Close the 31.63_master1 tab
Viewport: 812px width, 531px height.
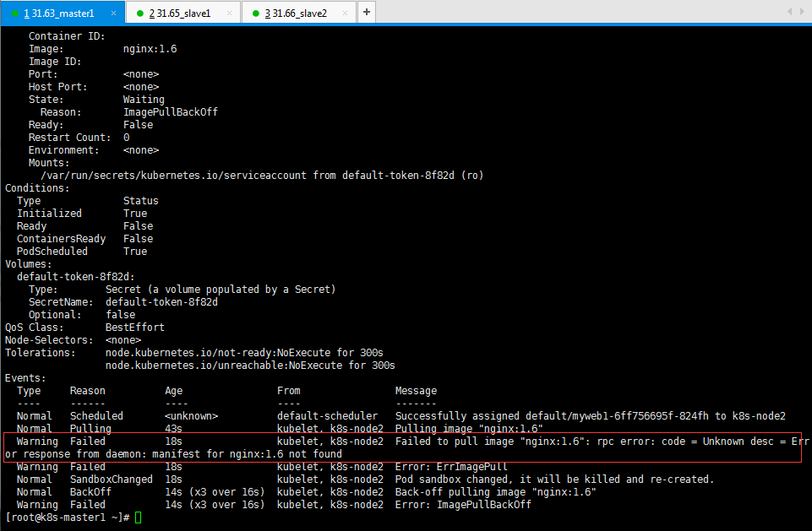(x=113, y=14)
